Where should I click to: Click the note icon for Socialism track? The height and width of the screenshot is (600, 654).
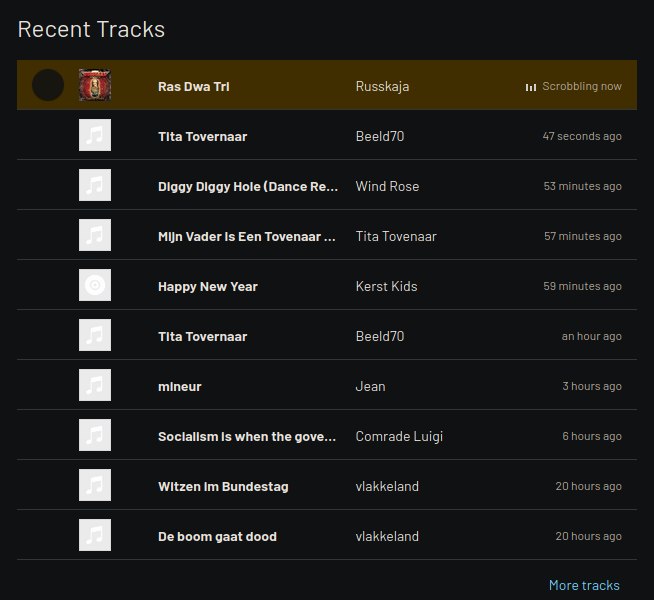pos(95,436)
